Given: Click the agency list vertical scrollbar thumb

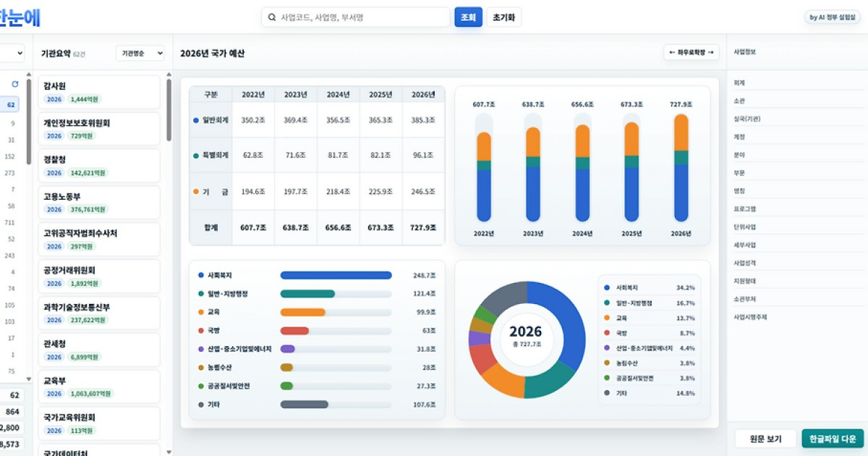Looking at the screenshot, I should pos(169,110).
